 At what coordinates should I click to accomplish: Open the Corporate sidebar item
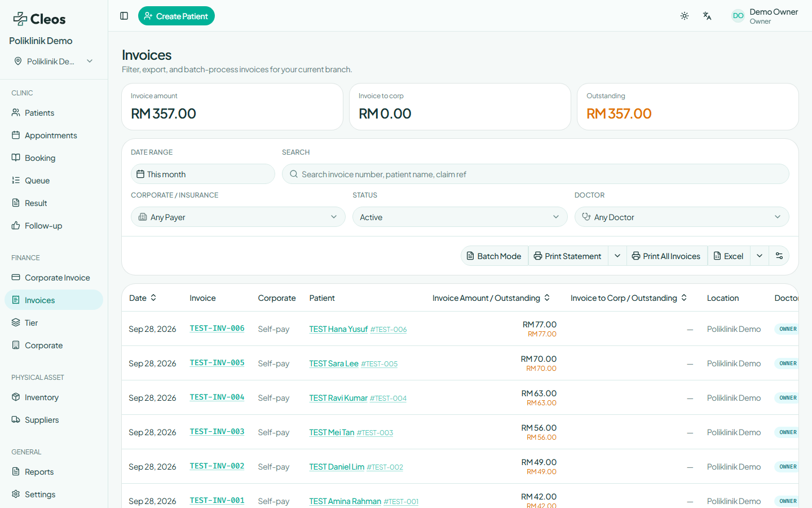[x=54, y=345]
